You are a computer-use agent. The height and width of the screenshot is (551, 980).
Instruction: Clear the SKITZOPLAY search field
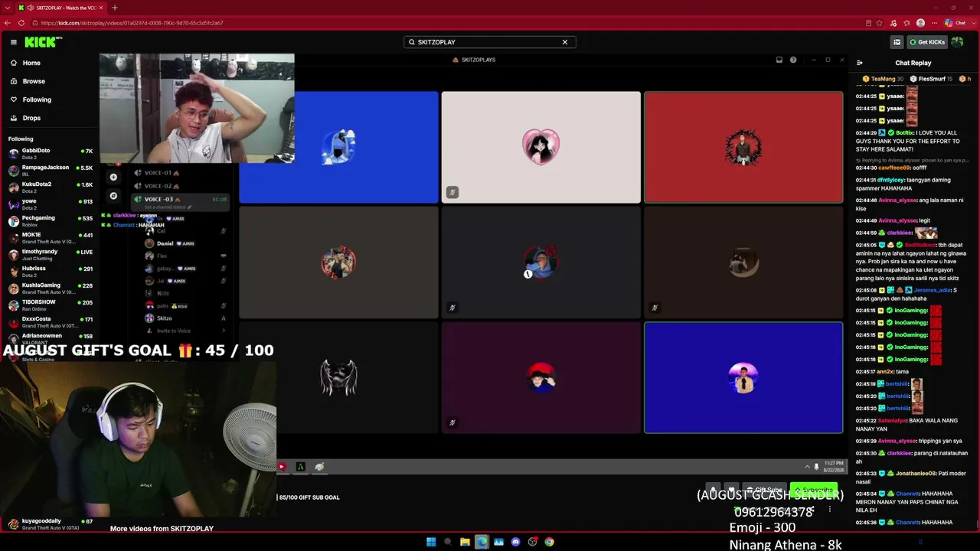[x=565, y=42]
